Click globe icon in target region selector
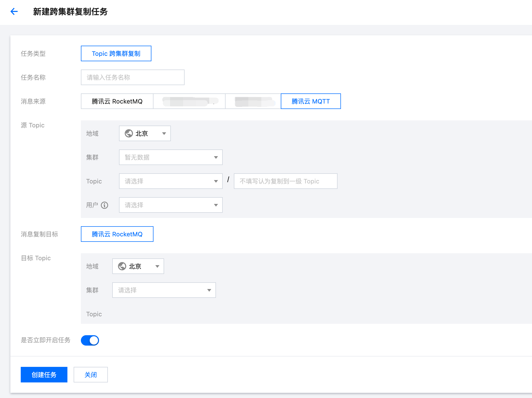This screenshot has width=532, height=398. [122, 266]
